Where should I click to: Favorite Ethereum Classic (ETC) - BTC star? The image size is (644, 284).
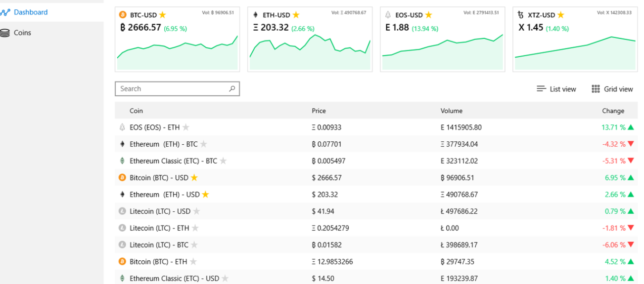point(224,161)
